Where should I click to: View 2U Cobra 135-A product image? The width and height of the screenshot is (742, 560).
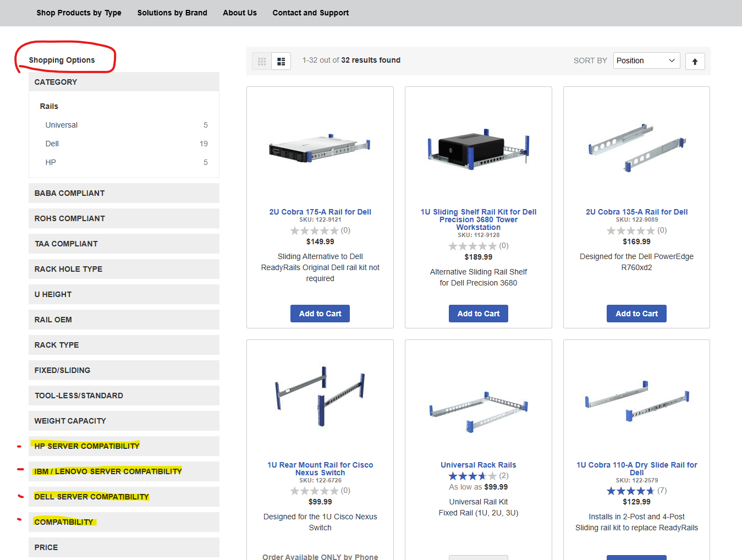(637, 147)
